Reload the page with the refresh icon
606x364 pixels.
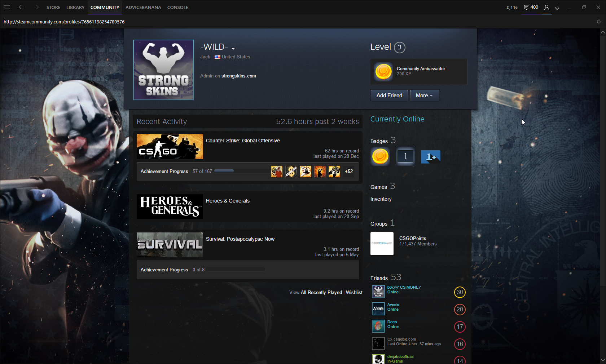(x=599, y=22)
